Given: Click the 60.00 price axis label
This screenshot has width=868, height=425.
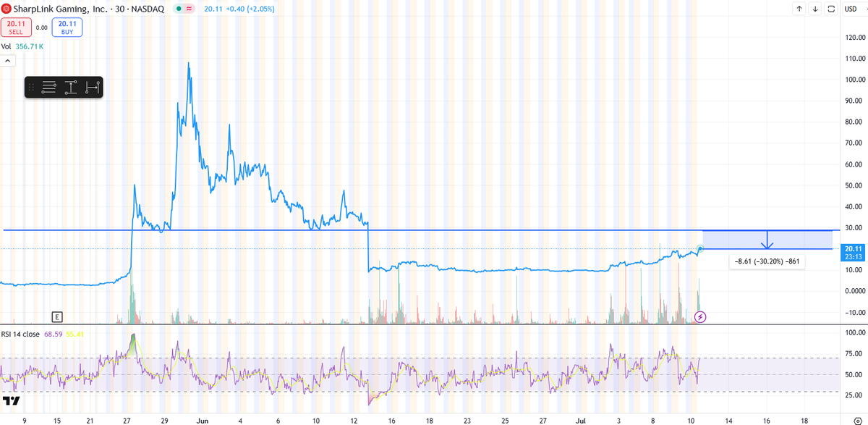Looking at the screenshot, I should coord(855,164).
